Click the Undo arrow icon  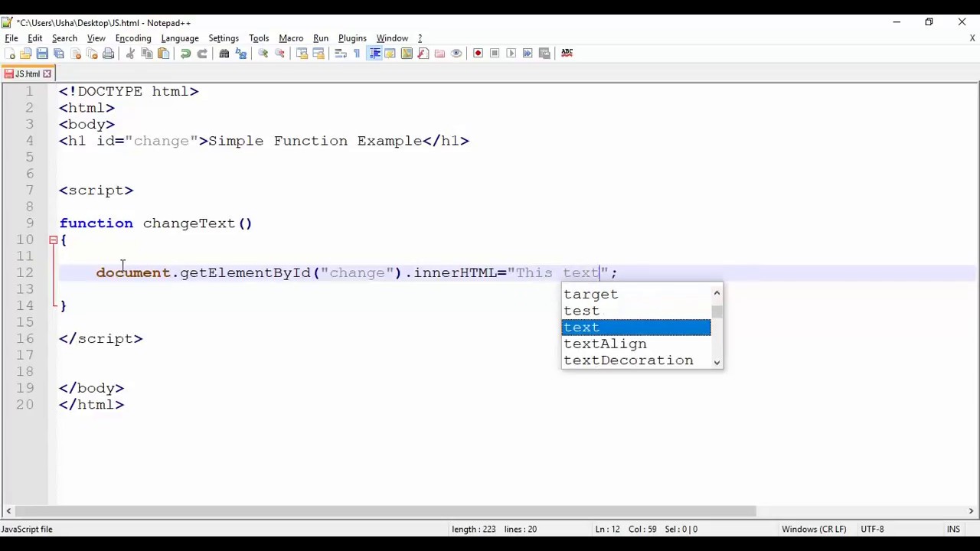[x=185, y=53]
